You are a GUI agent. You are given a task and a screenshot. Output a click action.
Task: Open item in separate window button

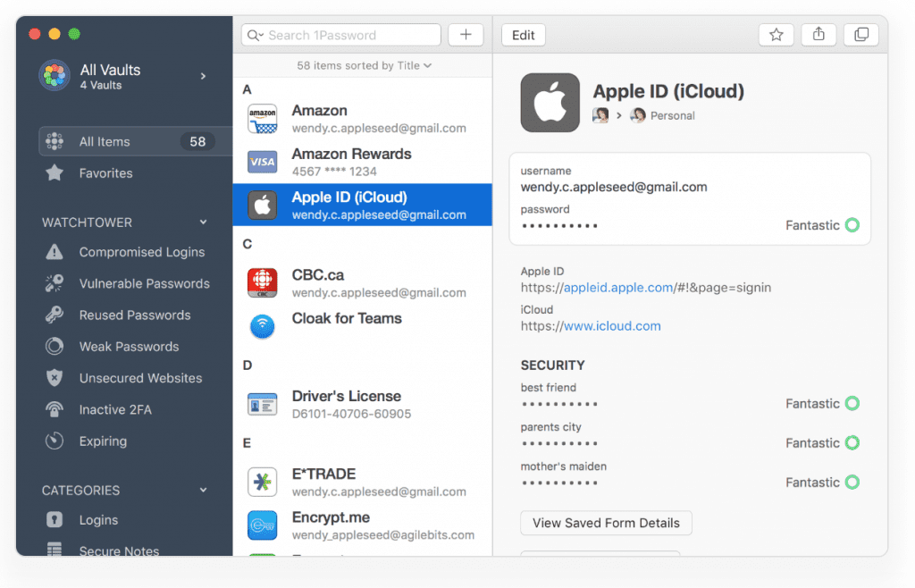861,35
